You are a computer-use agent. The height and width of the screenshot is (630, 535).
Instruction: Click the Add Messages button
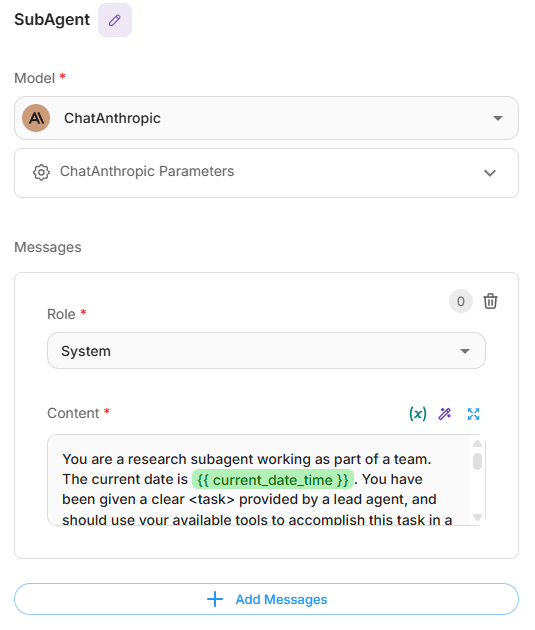tap(266, 599)
